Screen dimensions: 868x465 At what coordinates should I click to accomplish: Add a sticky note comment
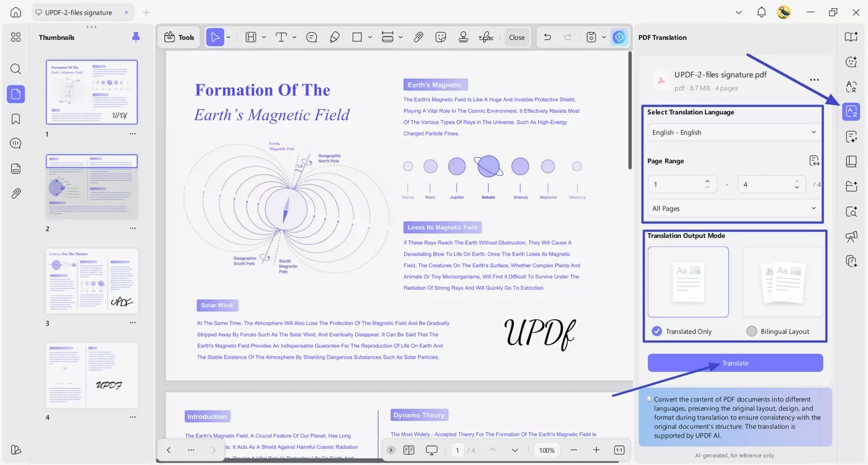[312, 37]
